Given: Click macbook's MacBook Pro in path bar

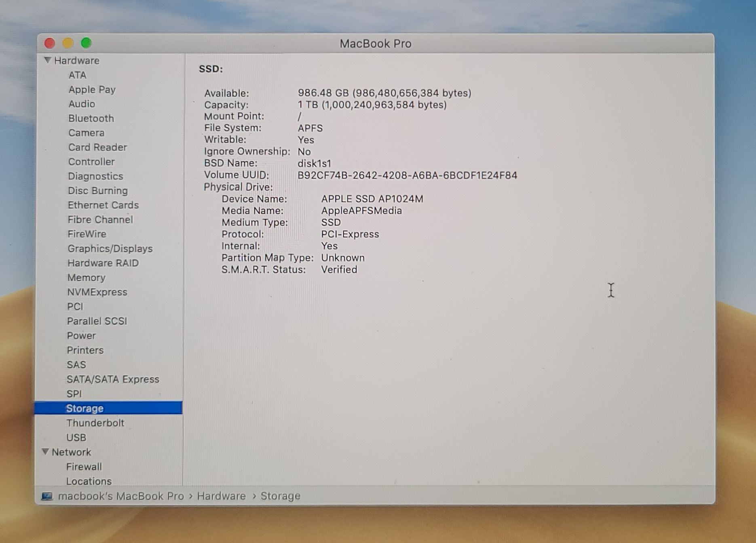Looking at the screenshot, I should [x=121, y=496].
